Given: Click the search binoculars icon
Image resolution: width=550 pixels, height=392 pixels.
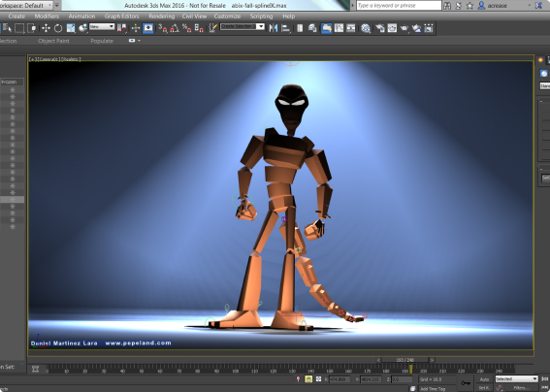Looking at the screenshot, I should [447, 5].
